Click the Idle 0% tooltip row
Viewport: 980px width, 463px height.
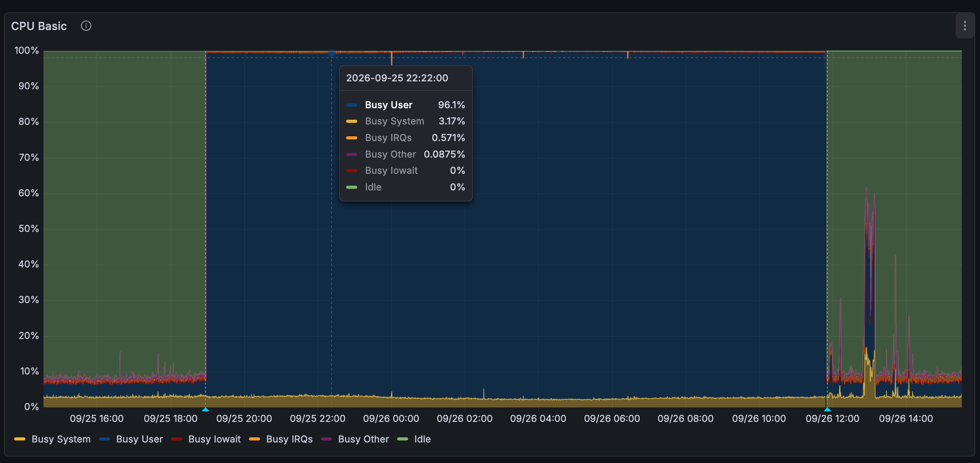click(x=406, y=187)
